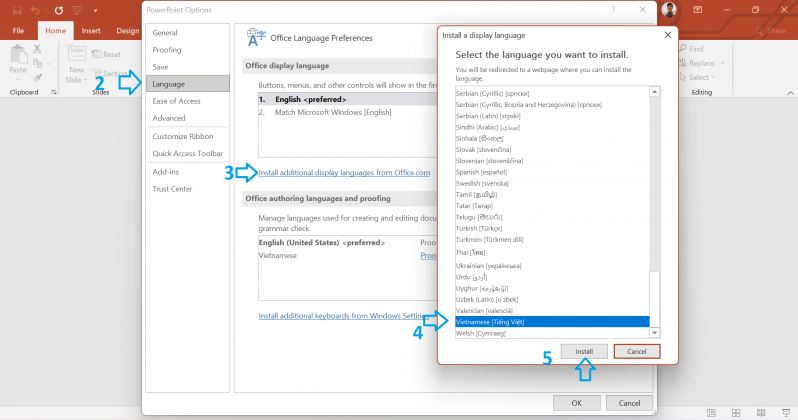Click the language list scrollbar down arrow
Screen dimensions: 798x420
coord(655,332)
